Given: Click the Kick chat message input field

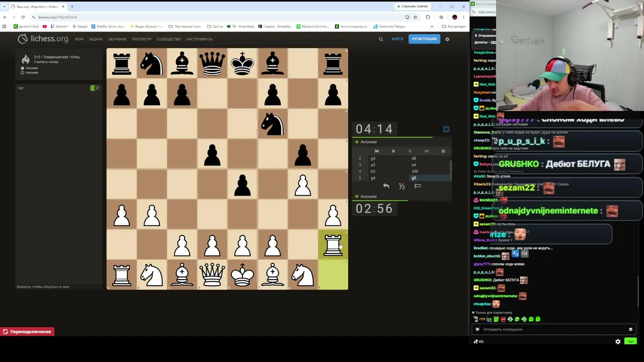Looking at the screenshot, I should pos(553,329).
